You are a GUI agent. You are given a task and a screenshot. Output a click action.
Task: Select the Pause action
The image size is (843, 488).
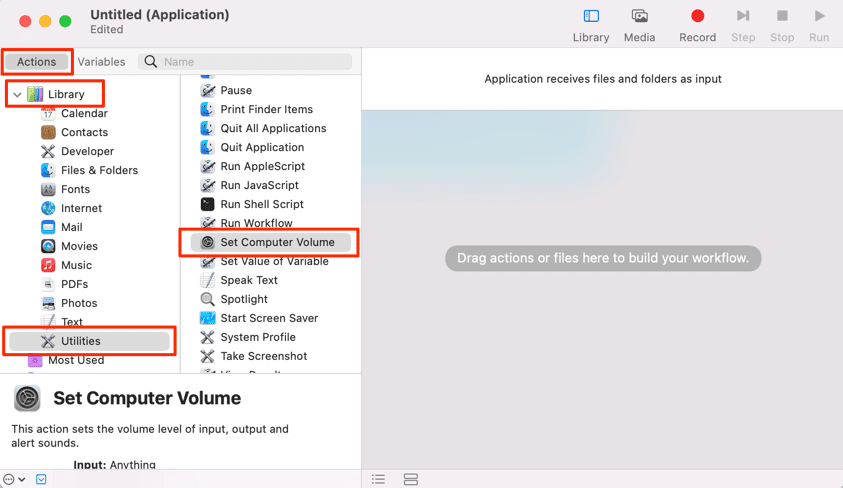226,90
